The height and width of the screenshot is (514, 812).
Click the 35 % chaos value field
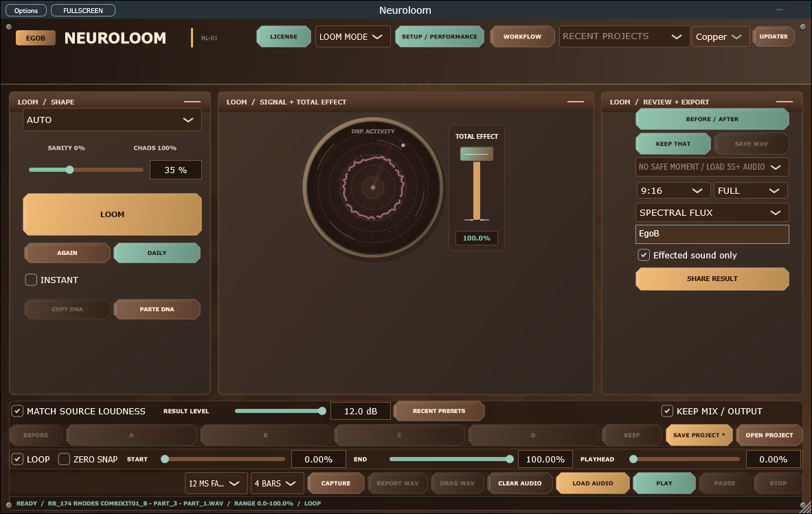176,170
